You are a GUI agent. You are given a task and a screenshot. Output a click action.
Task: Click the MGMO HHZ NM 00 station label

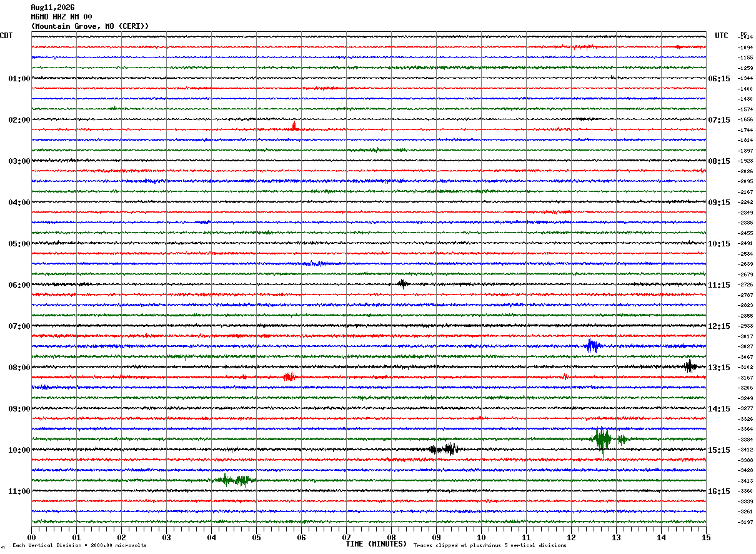(x=61, y=17)
